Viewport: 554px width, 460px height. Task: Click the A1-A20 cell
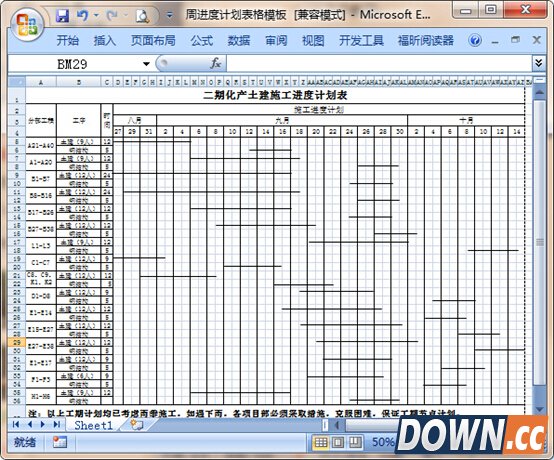(x=41, y=163)
